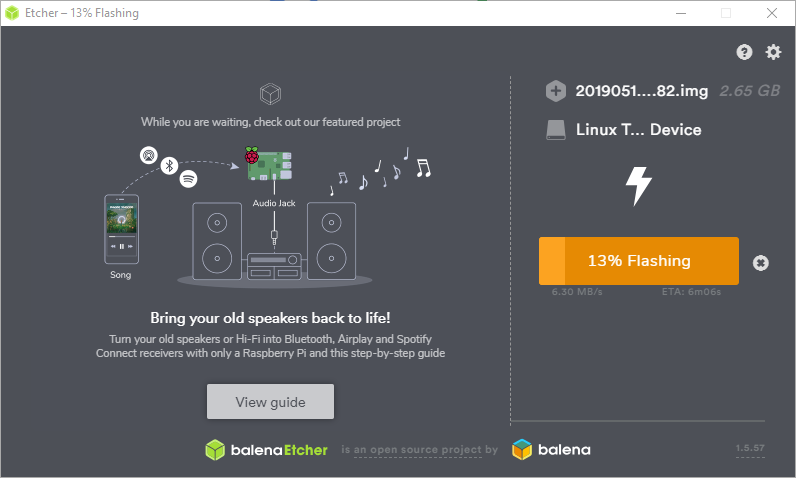Click the featured project cube icon
This screenshot has width=796, height=478.
click(x=270, y=94)
